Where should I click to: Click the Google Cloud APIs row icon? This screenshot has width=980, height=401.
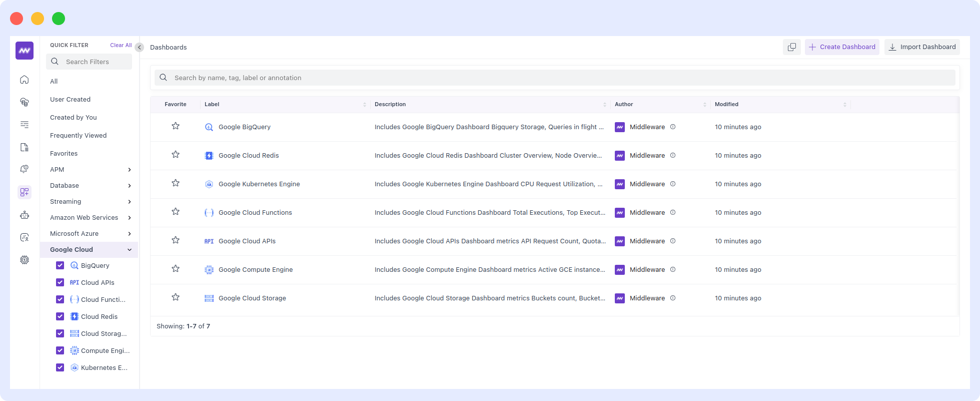coord(209,241)
